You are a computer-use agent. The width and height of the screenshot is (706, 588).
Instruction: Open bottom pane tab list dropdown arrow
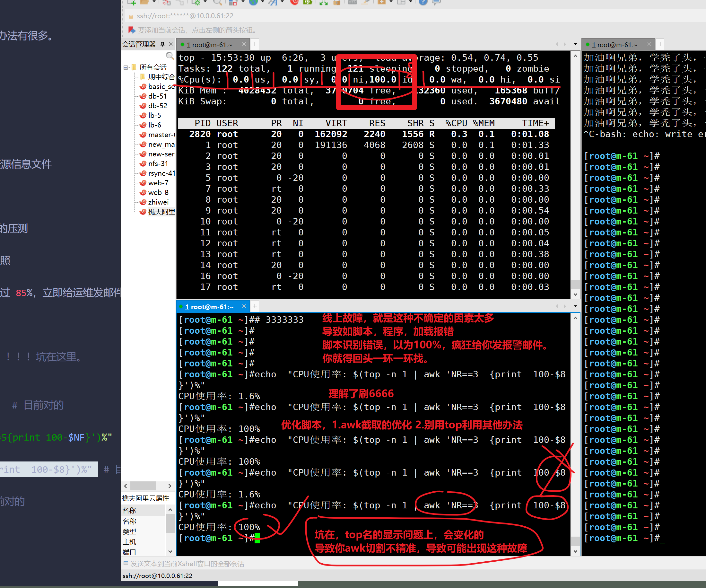pos(575,306)
